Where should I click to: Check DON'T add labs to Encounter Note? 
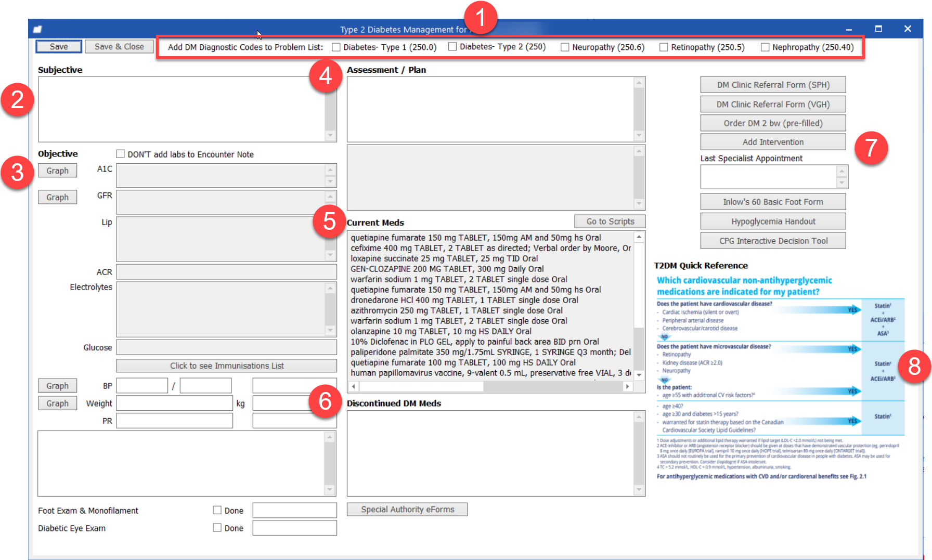point(121,154)
